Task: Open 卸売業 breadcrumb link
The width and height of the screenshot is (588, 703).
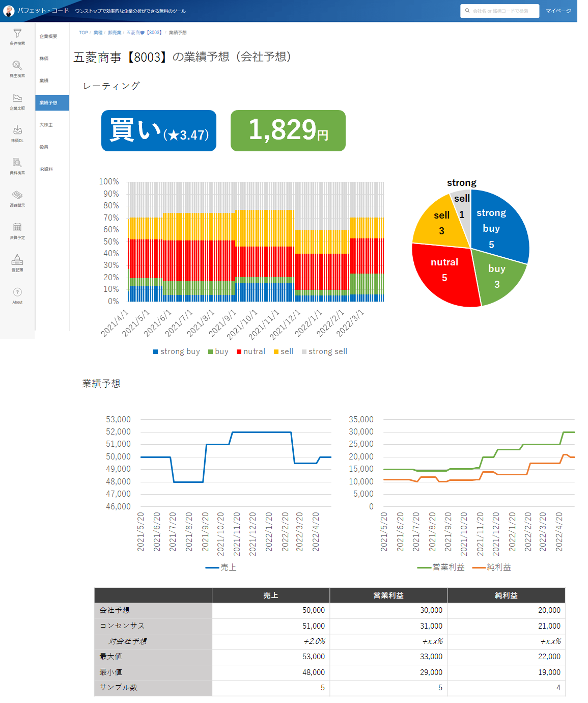Action: coord(115,33)
